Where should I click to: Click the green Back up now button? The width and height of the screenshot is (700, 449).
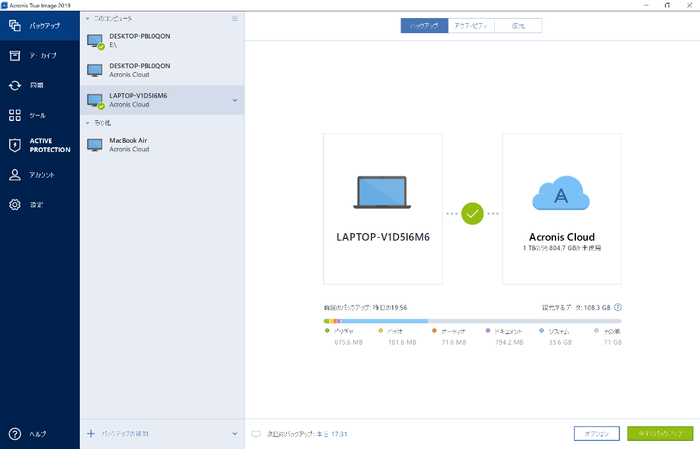tap(660, 433)
